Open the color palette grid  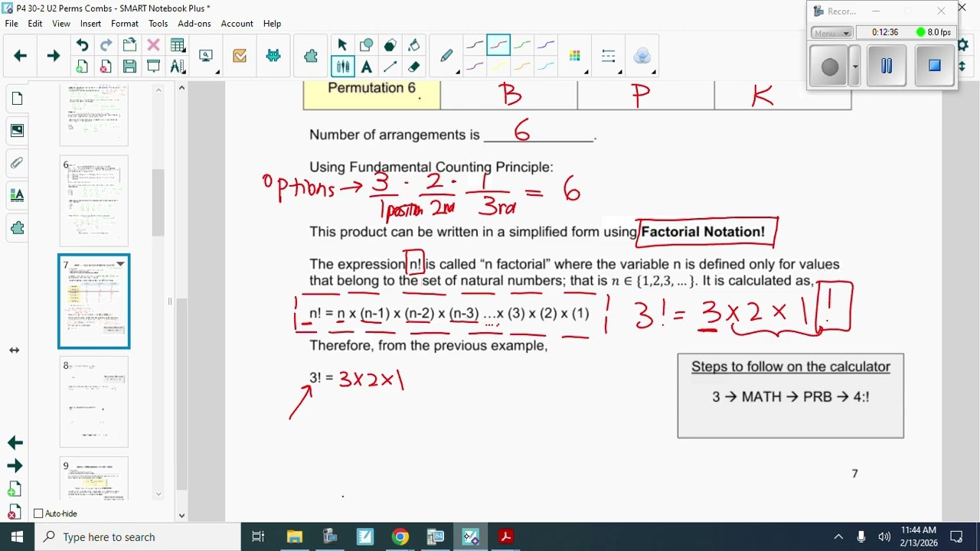click(575, 56)
